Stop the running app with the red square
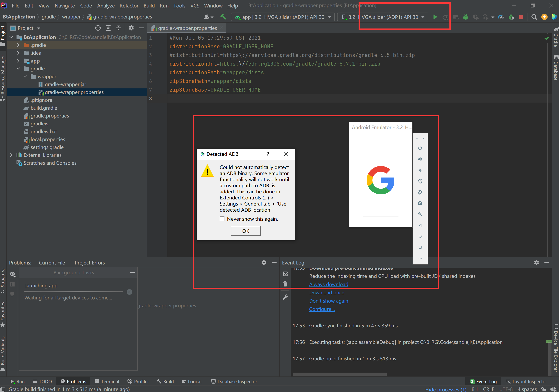The image size is (559, 392). point(521,17)
